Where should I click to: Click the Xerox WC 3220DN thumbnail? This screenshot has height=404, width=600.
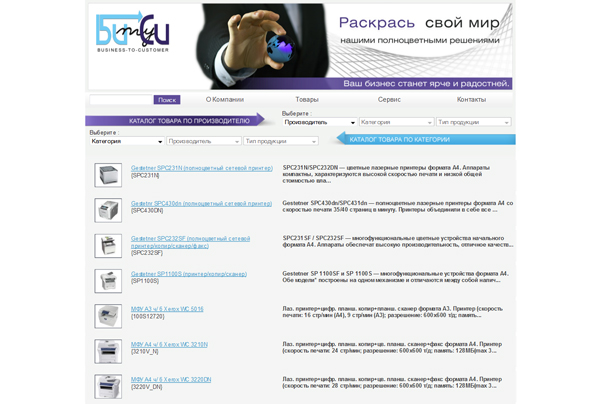108,386
